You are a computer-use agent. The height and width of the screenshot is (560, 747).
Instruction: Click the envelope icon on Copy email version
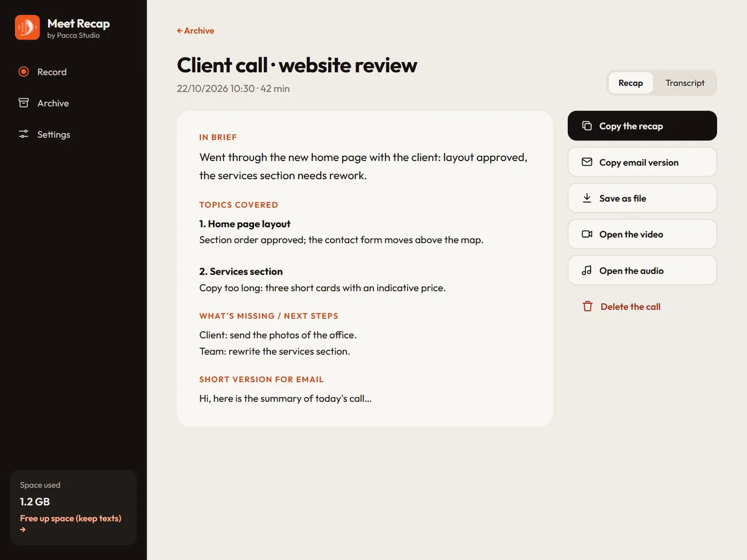pyautogui.click(x=586, y=162)
